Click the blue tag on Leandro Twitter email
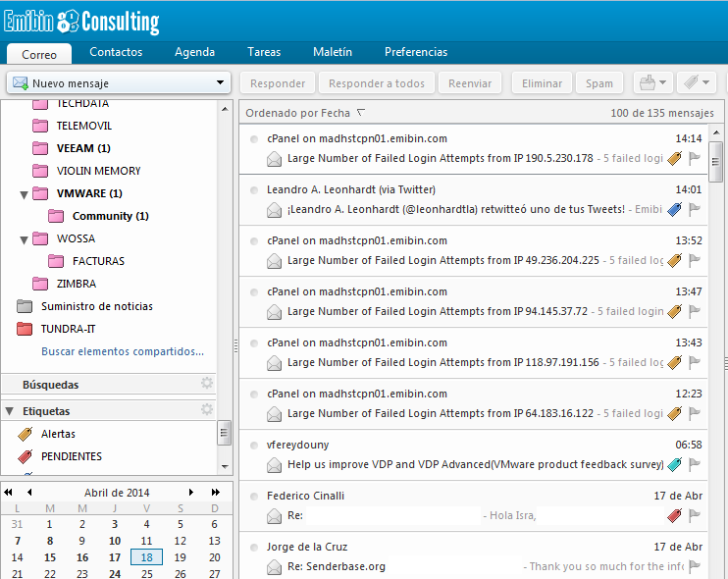Image resolution: width=728 pixels, height=579 pixels. (x=675, y=210)
